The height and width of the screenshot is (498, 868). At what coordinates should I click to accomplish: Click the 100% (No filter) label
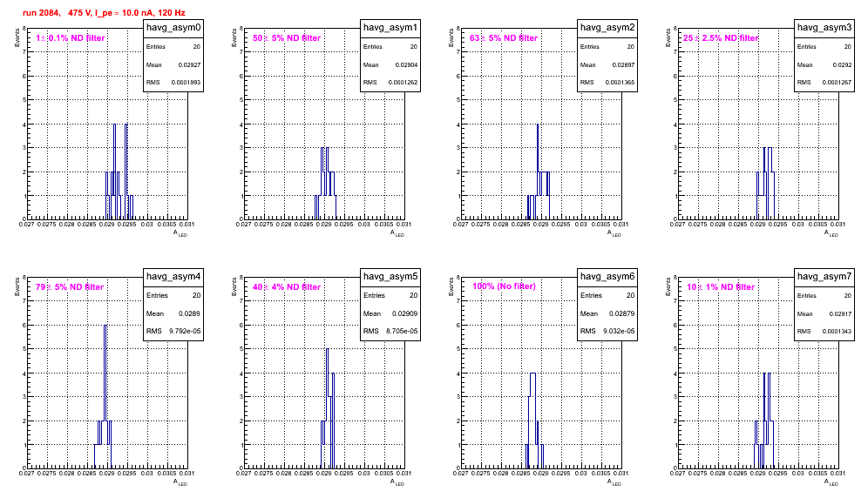click(505, 286)
